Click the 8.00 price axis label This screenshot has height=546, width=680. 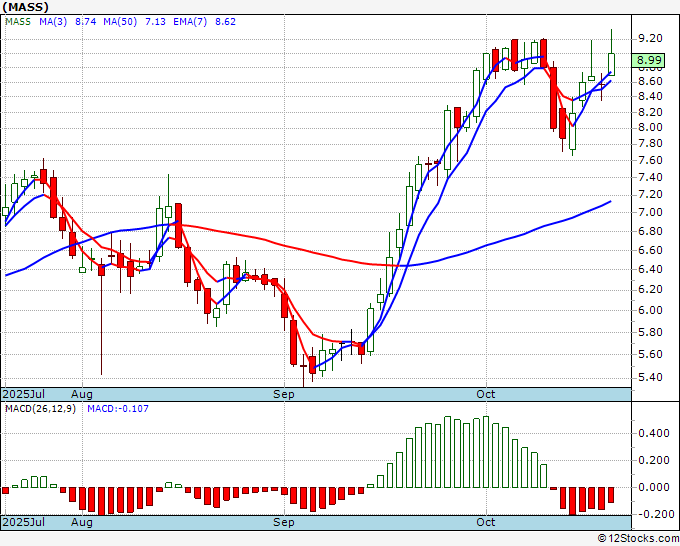650,128
